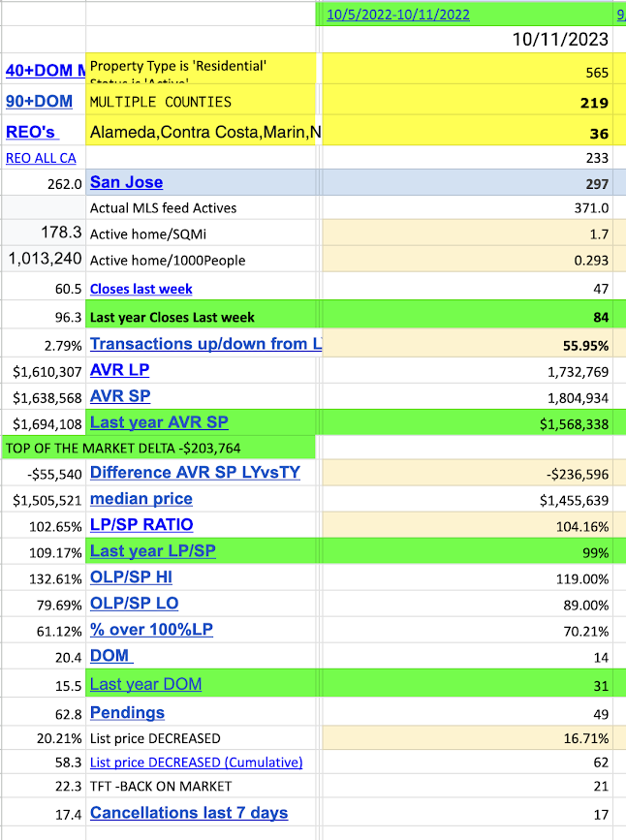
Task: Select the 1,804,934 value cell
Action: [467, 396]
